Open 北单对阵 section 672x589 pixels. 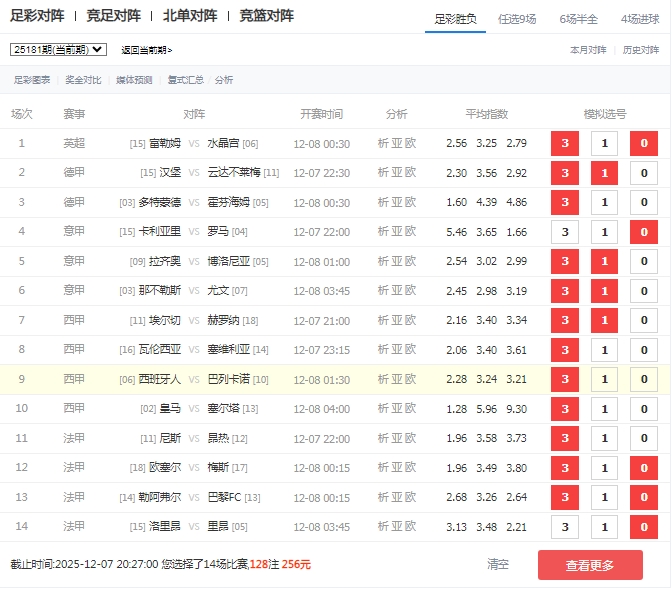189,16
